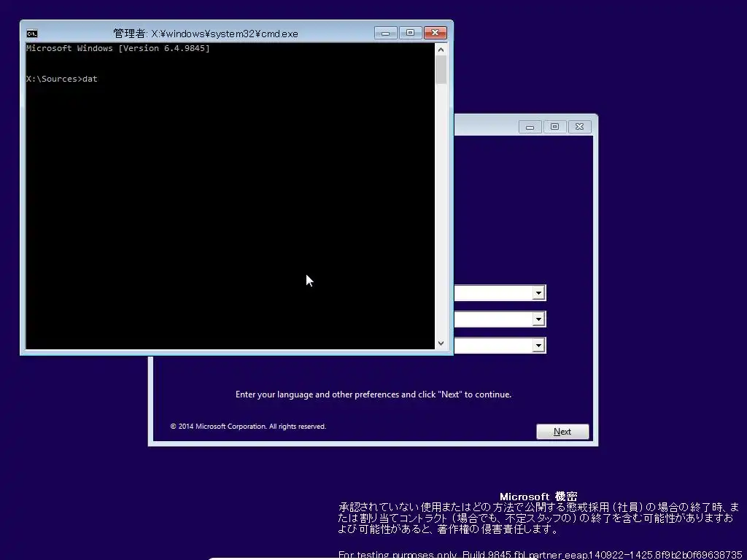Click the 2014 Microsoft Corporation copyright text
747x560 pixels.
(248, 426)
